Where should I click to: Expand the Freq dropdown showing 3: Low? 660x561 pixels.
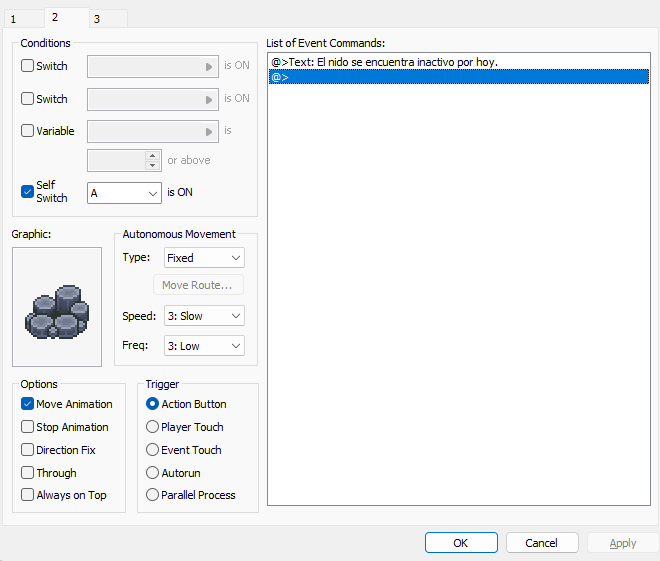tap(204, 346)
